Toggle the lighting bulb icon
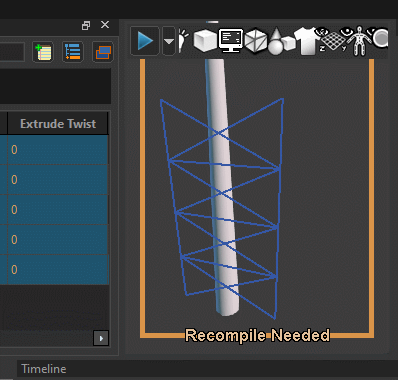 point(183,41)
